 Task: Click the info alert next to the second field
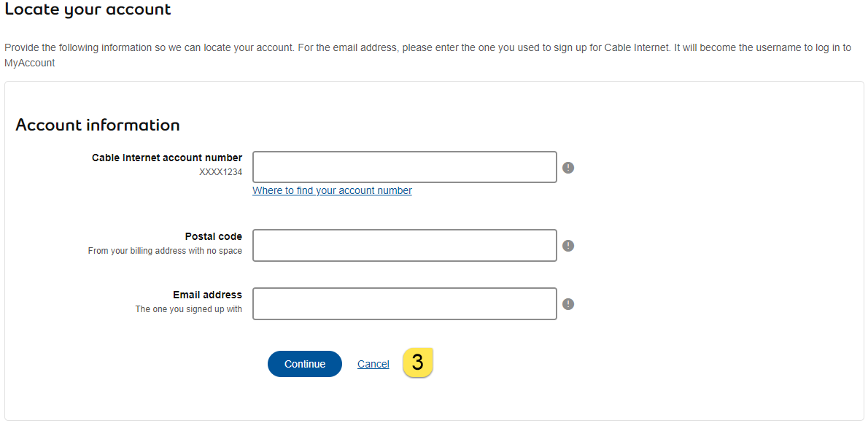click(568, 246)
